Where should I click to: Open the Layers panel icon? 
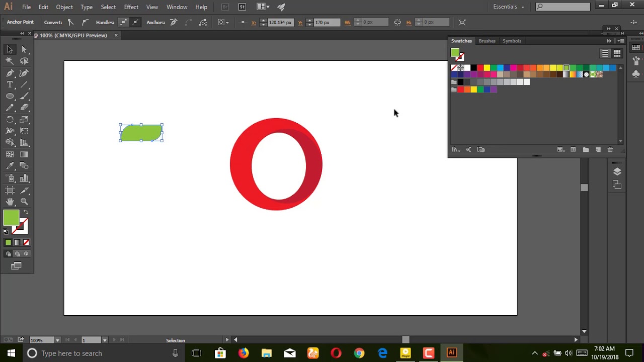(617, 171)
